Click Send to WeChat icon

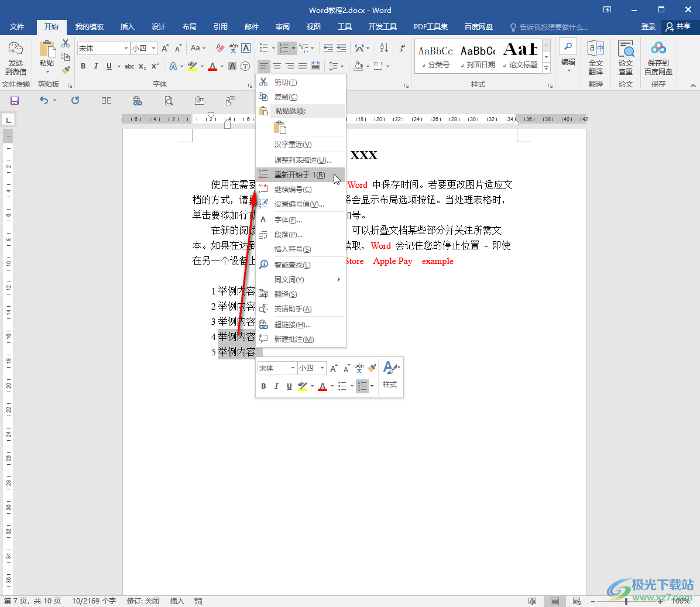point(16,58)
